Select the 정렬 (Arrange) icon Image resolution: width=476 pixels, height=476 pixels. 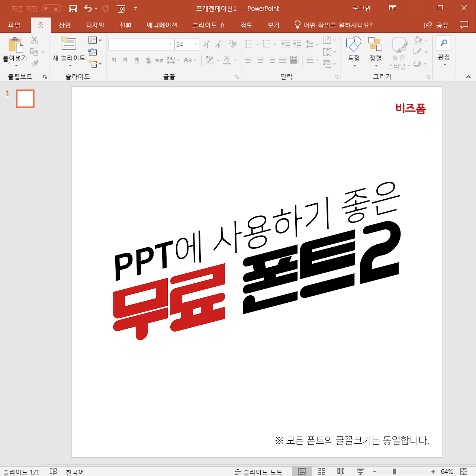click(x=375, y=45)
